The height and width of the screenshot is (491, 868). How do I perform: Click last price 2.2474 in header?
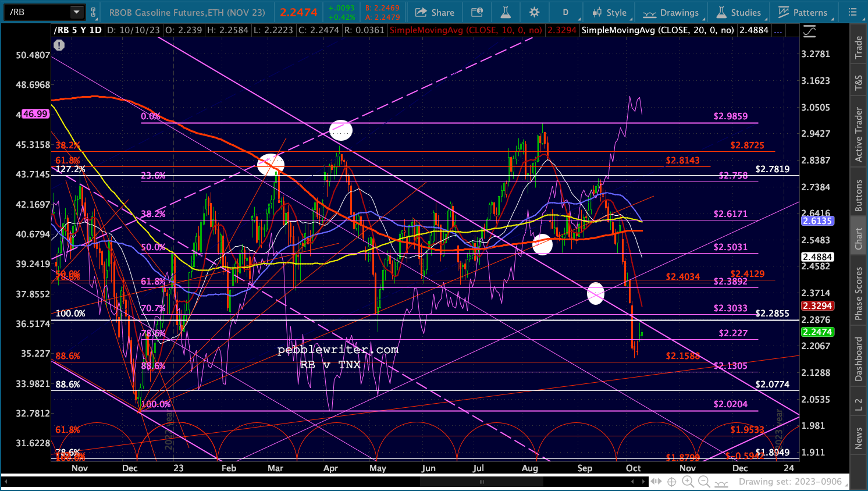(298, 12)
